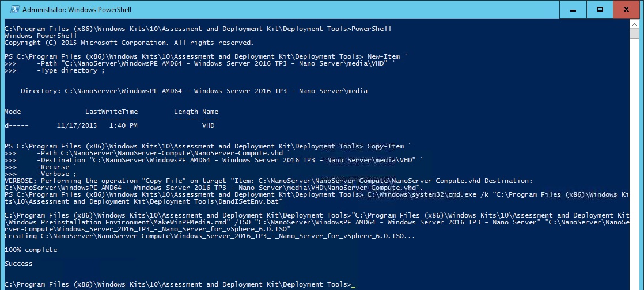Click the VHD directory name in listing
Screen dimensions: 644x290
coord(208,125)
